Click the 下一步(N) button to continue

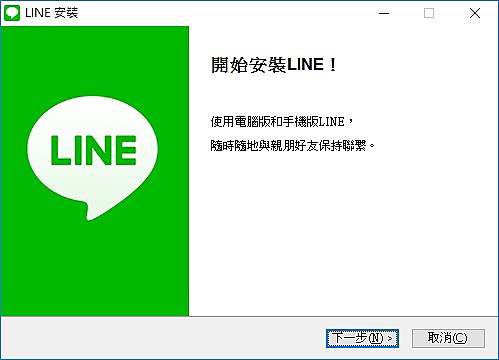(362, 338)
